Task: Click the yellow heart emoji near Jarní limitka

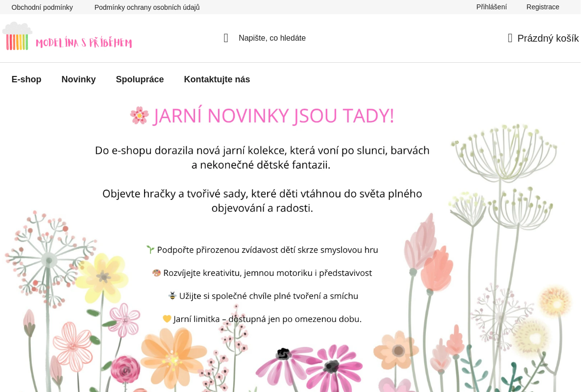Action: point(167,318)
